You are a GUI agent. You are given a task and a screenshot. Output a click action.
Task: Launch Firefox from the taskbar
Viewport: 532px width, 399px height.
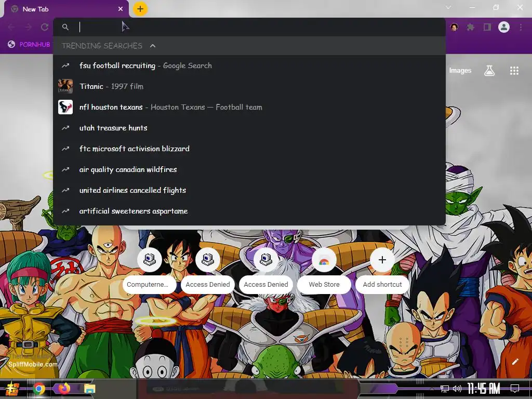point(64,388)
